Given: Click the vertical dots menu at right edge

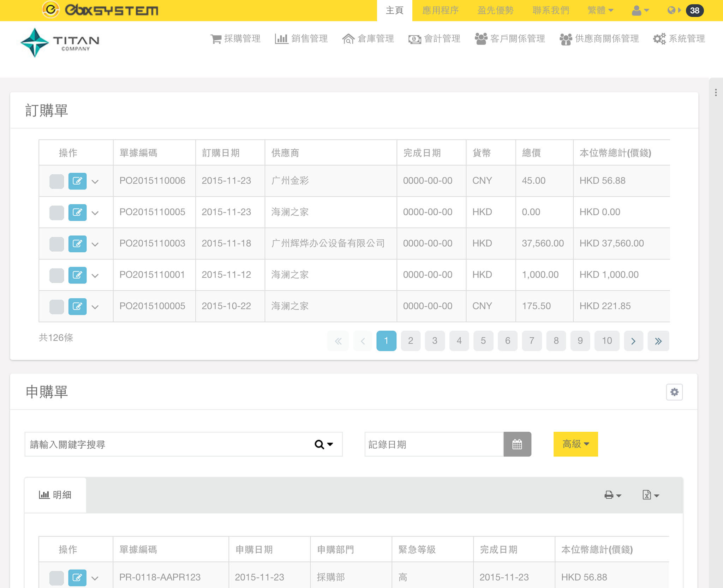Looking at the screenshot, I should coord(716,92).
